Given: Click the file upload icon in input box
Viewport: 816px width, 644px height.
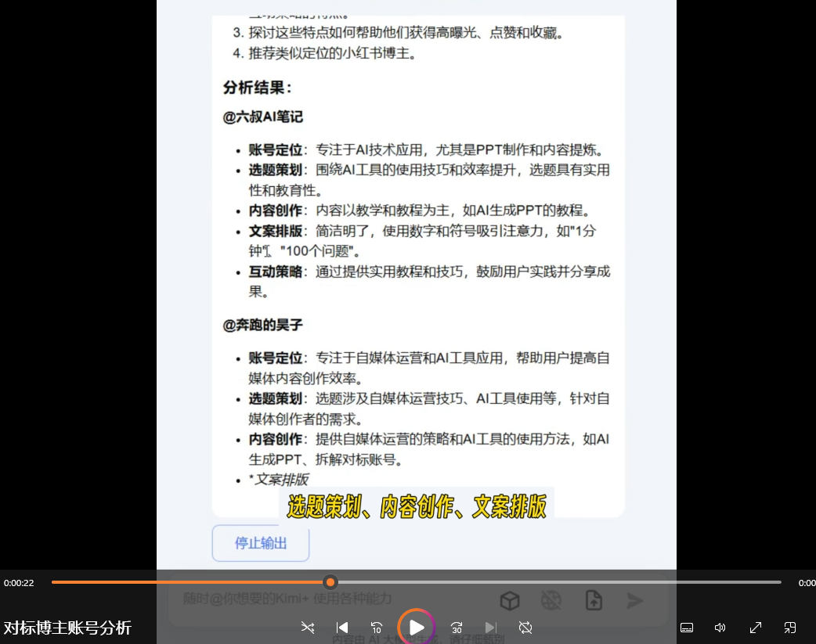Looking at the screenshot, I should 594,600.
